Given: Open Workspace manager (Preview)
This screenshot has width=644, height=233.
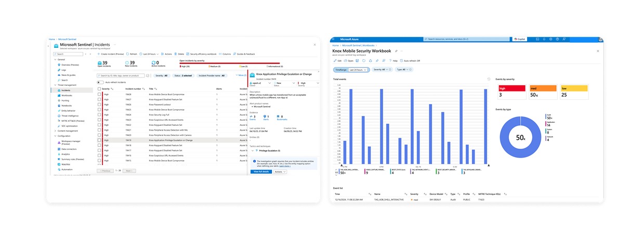Looking at the screenshot, I should (x=70, y=143).
